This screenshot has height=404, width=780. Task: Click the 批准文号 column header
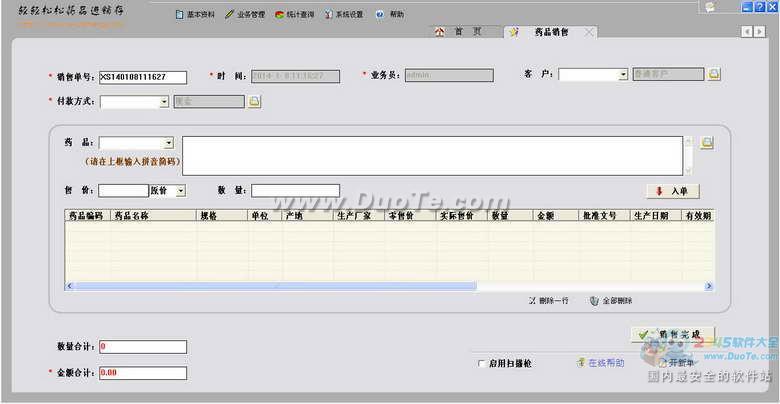coord(604,215)
